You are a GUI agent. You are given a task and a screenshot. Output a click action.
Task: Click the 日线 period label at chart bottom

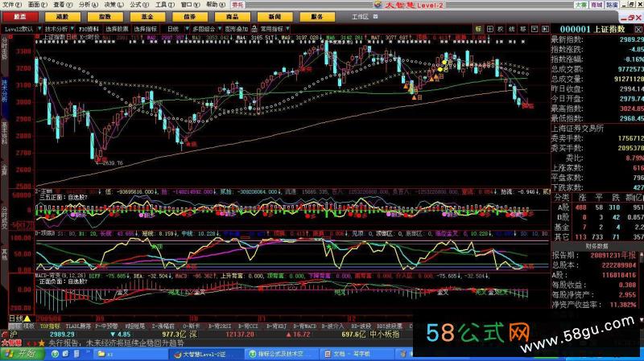[x=16, y=318]
